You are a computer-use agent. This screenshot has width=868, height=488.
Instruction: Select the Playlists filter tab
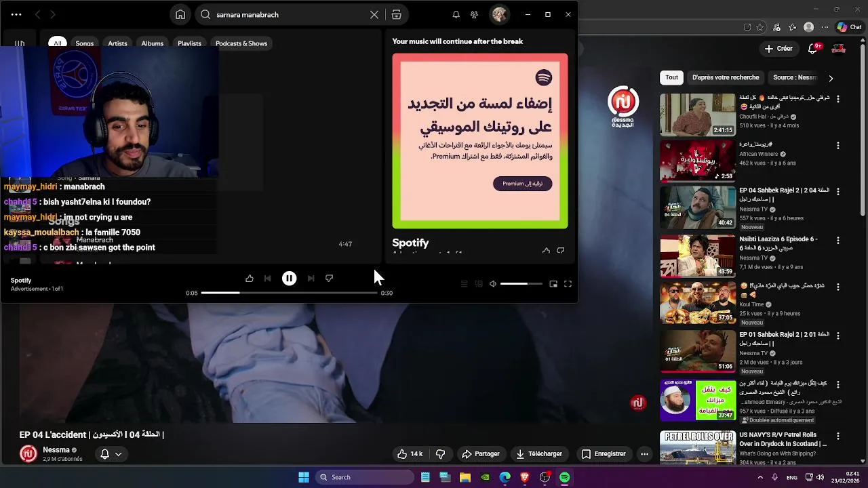pyautogui.click(x=189, y=43)
